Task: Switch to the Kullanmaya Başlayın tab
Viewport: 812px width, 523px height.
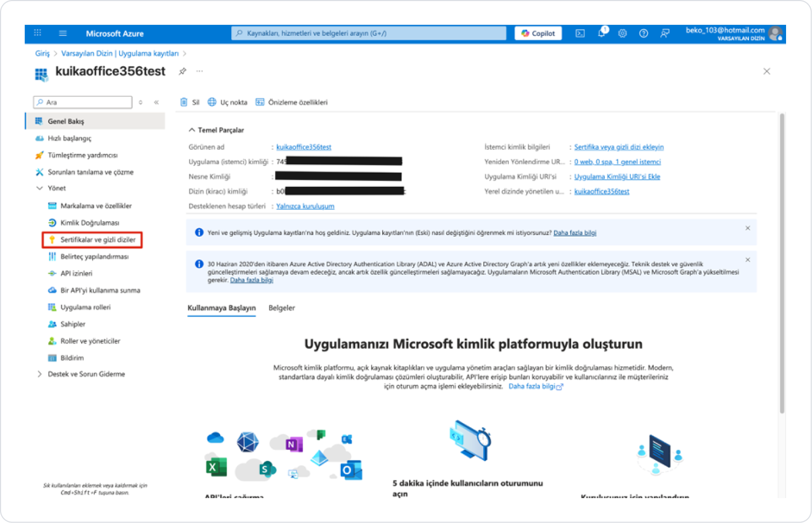Action: (222, 308)
